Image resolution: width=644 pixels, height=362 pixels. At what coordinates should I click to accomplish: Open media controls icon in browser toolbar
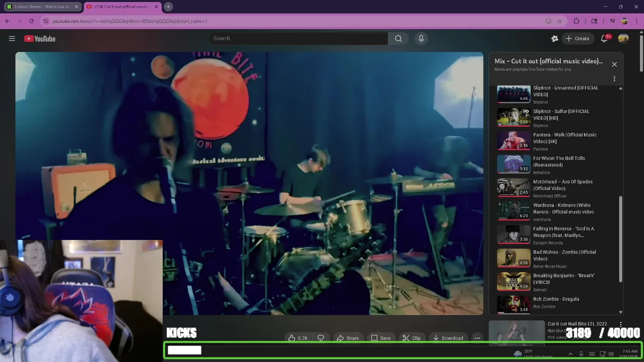click(612, 21)
